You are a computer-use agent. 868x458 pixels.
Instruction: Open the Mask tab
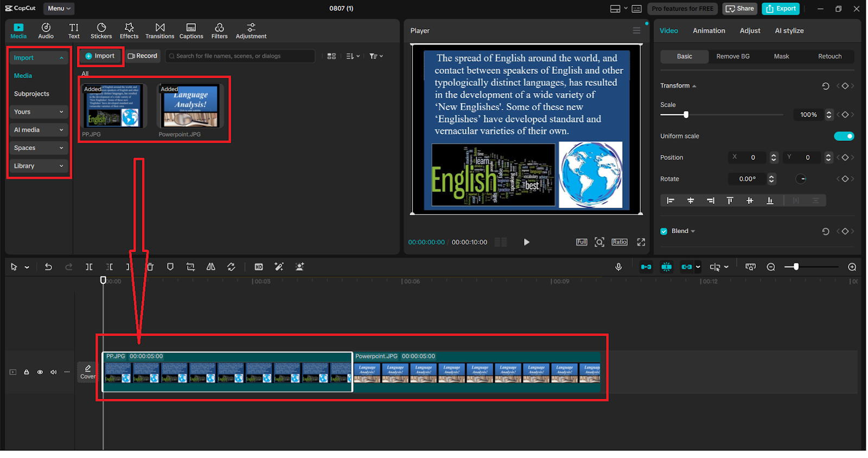[781, 56]
